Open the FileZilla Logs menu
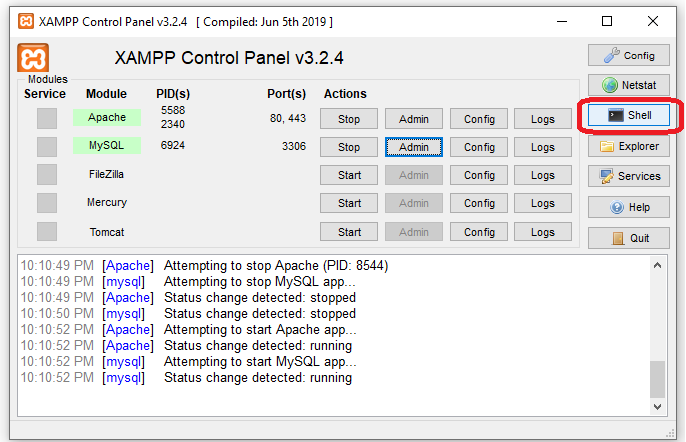Screen dimensions: 686x442 pos(543,175)
